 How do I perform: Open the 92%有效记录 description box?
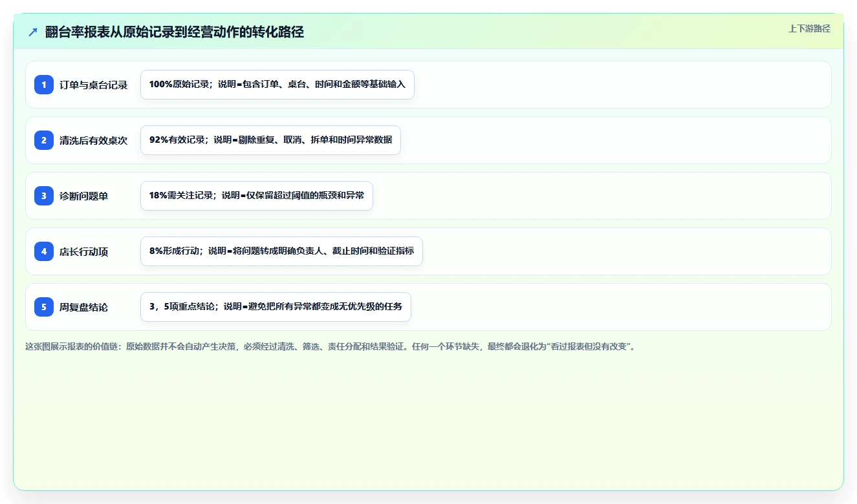pos(270,140)
